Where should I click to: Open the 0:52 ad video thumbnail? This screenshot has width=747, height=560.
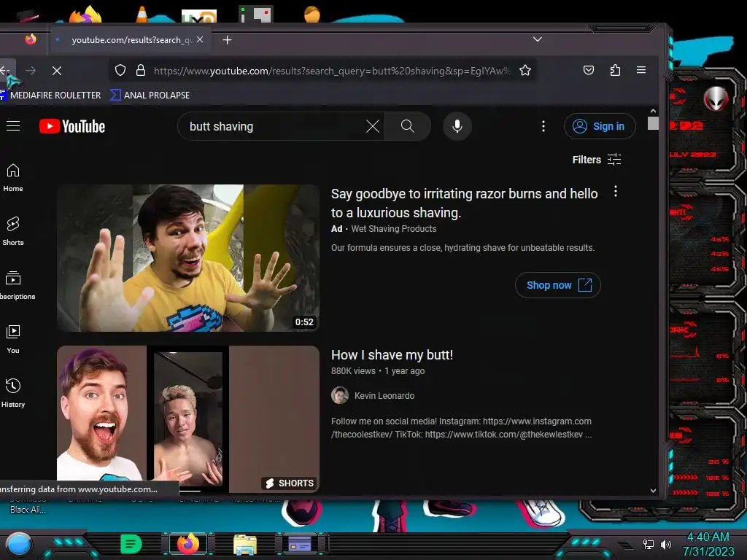point(188,258)
